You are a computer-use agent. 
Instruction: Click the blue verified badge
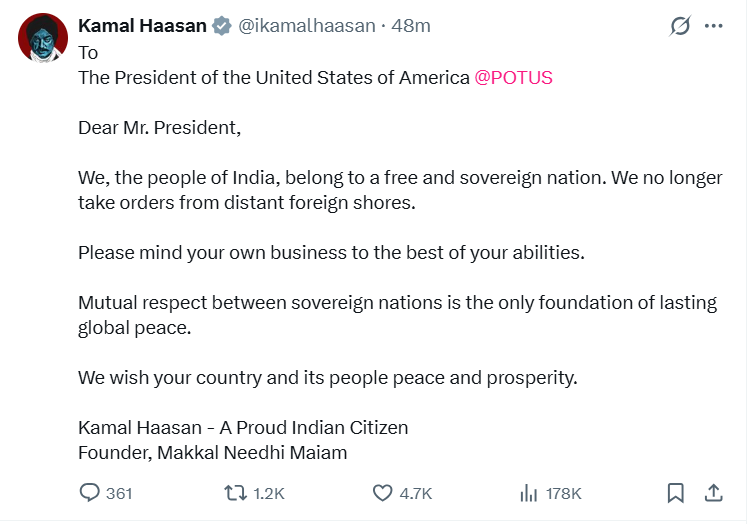(x=223, y=27)
